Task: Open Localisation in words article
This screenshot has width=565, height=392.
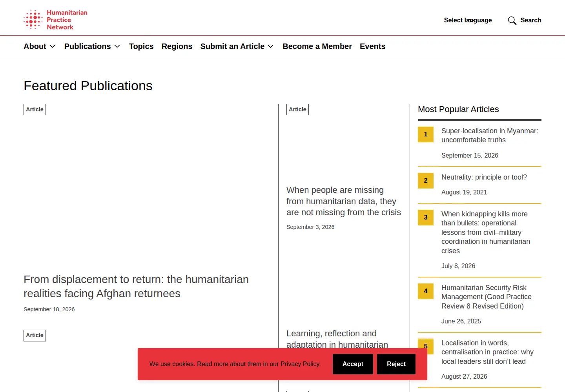Action: click(x=487, y=352)
